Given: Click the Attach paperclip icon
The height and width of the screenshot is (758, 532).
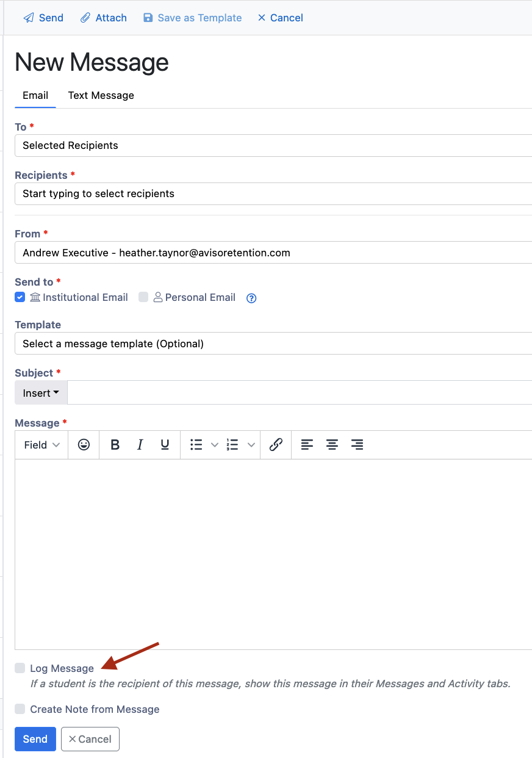Looking at the screenshot, I should (x=85, y=18).
